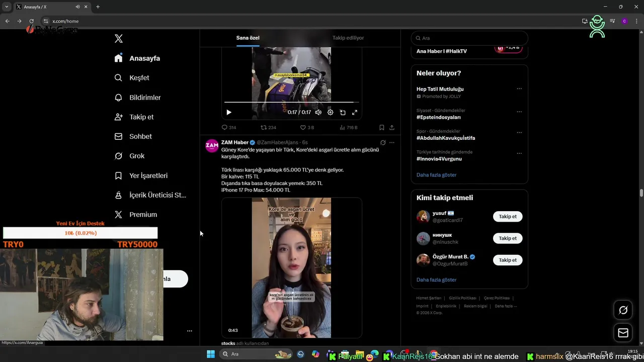Open ZAM Haber profile avatar

tap(212, 146)
